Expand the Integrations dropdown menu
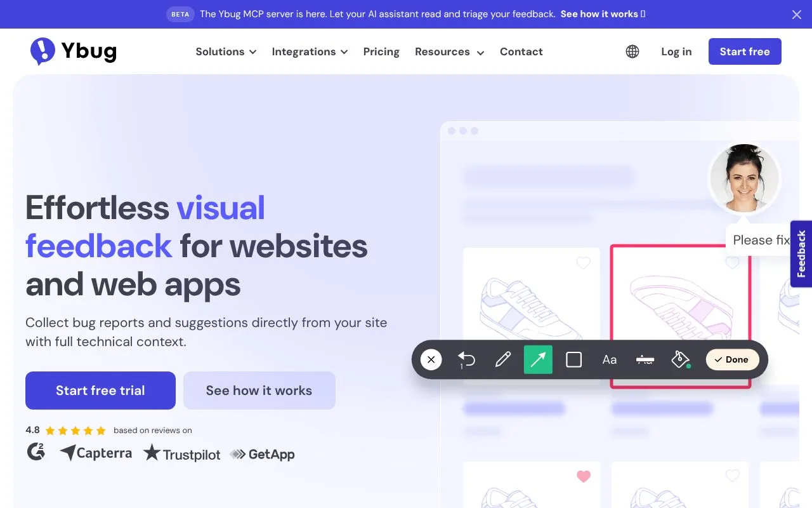Viewport: 812px width, 508px height. click(x=310, y=52)
